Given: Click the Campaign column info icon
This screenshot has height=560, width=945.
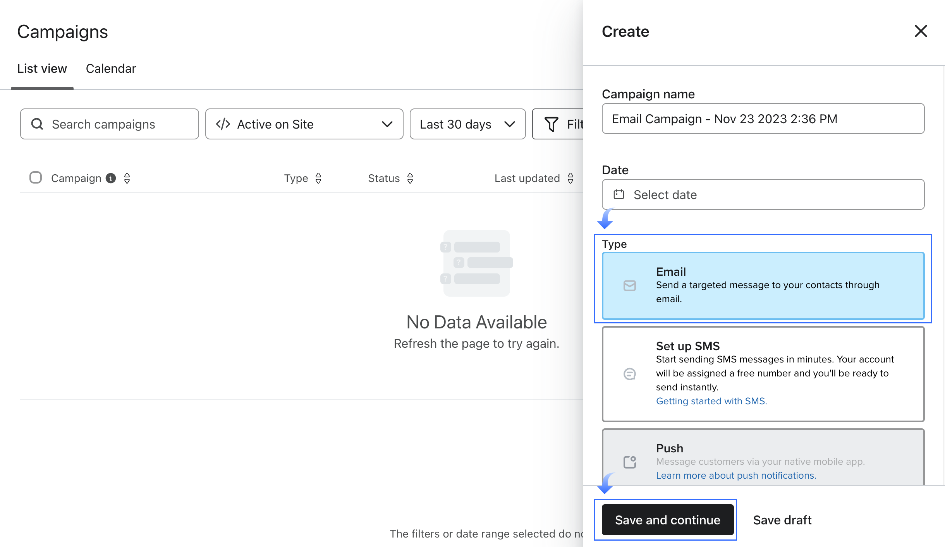Looking at the screenshot, I should (x=111, y=178).
